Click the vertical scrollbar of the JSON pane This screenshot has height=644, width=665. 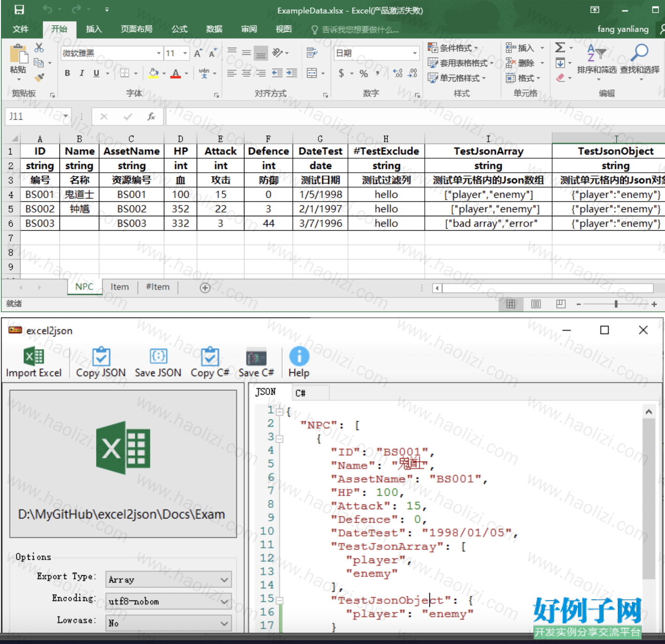pos(649,498)
